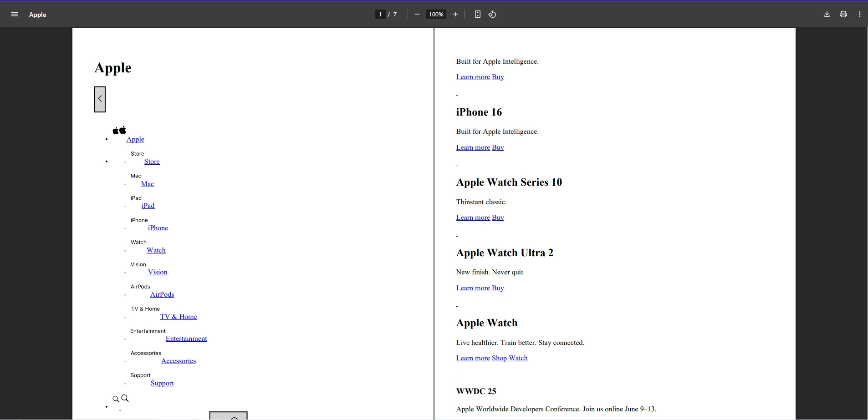Download the PDF file
This screenshot has width=868, height=420.
(x=827, y=15)
